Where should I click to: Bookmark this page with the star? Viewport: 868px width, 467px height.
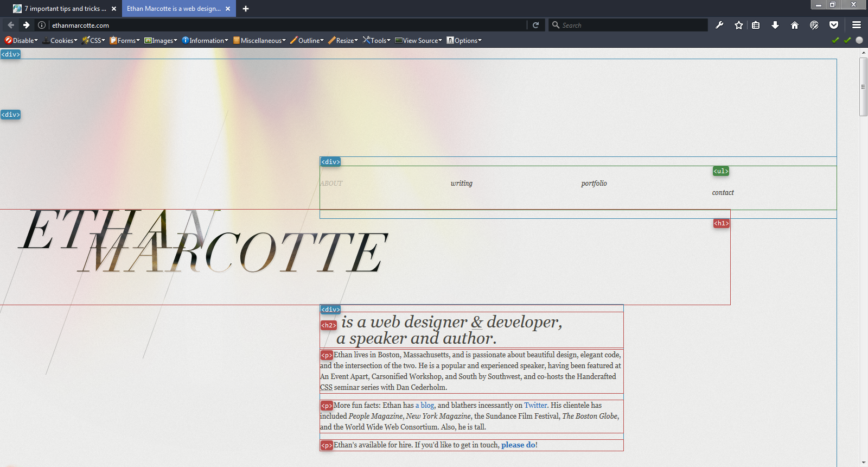(x=739, y=25)
